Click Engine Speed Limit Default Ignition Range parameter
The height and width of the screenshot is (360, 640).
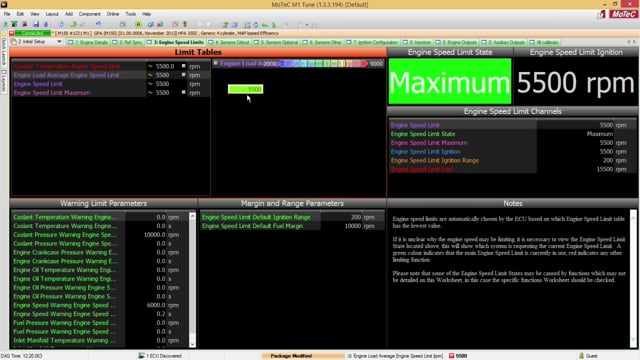tap(292, 217)
